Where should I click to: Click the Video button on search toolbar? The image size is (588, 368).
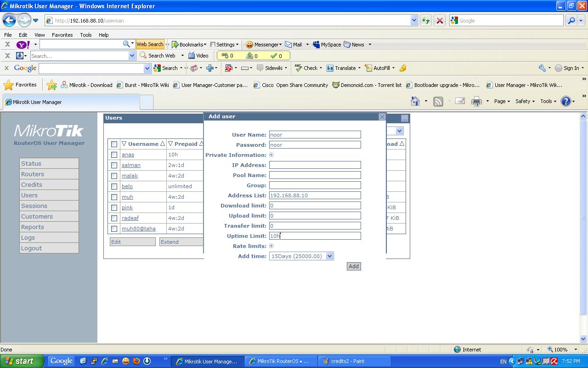click(x=198, y=56)
